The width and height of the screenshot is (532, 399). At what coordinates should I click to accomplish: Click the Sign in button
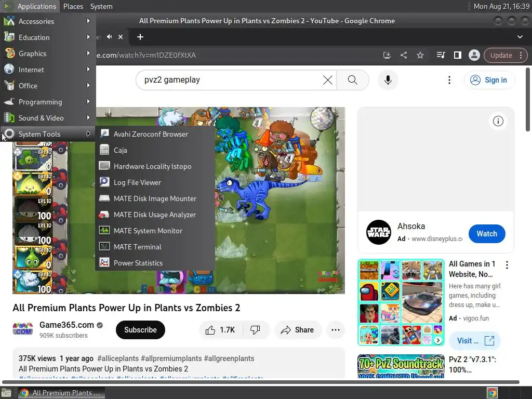click(x=489, y=79)
